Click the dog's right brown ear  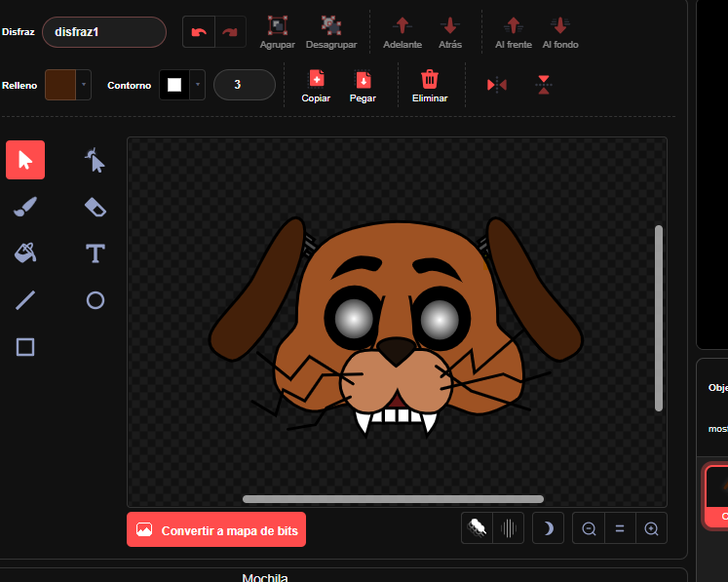pyautogui.click(x=533, y=289)
